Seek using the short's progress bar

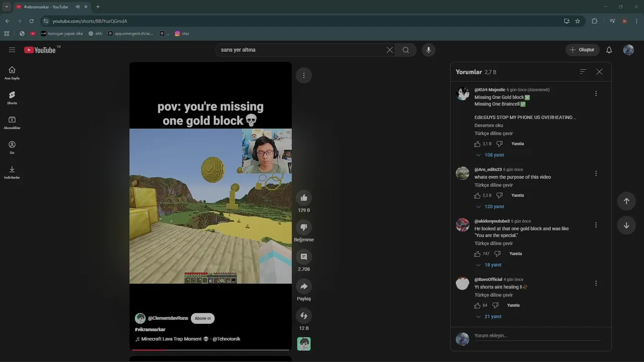click(x=210, y=349)
